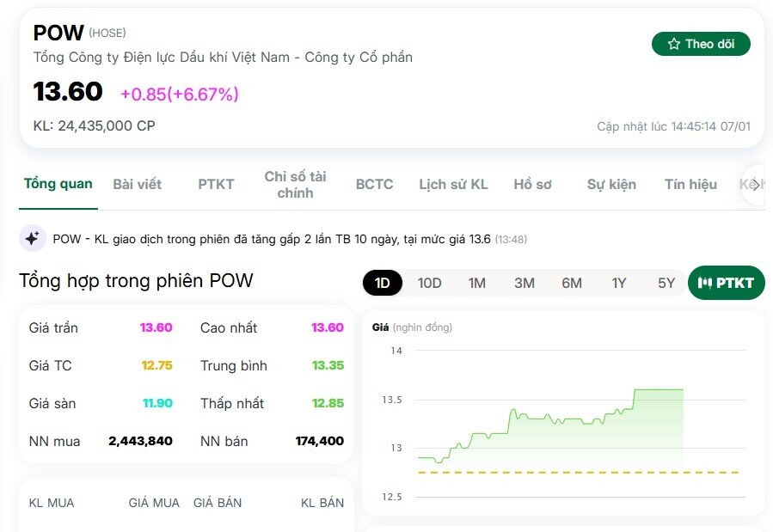Switch the chart to 1M view
The height and width of the screenshot is (532, 773).
coord(476,282)
